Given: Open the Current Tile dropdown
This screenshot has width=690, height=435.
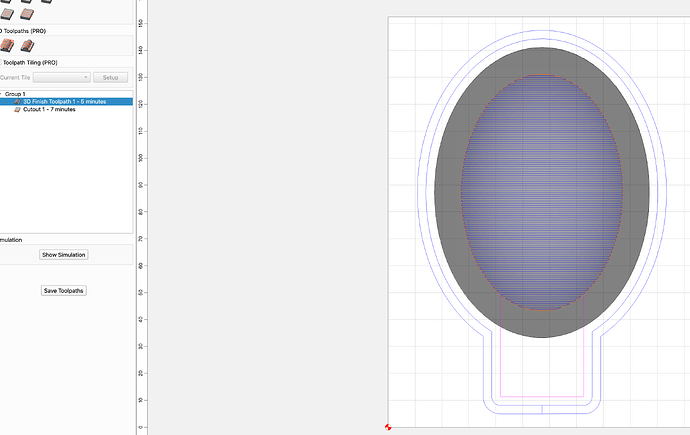Looking at the screenshot, I should tap(62, 77).
